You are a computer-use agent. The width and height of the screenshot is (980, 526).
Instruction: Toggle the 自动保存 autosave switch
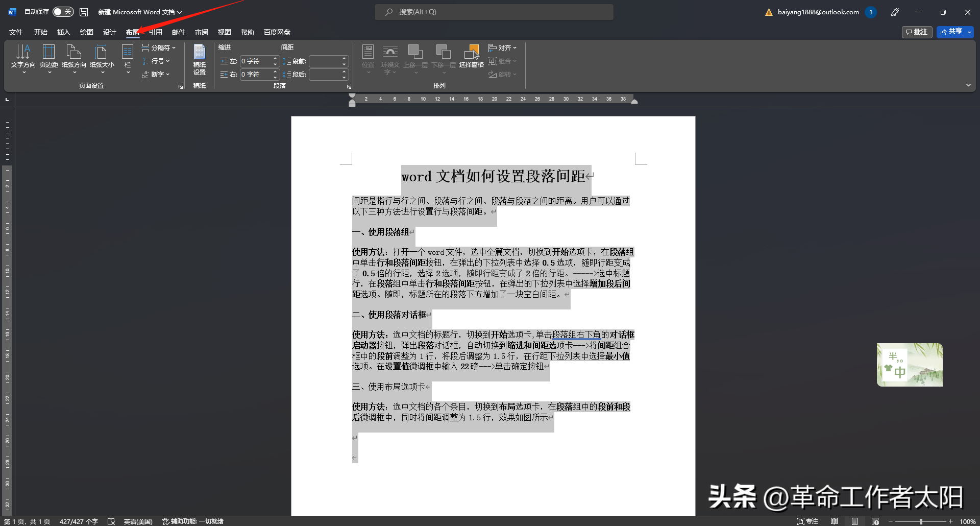coord(63,12)
